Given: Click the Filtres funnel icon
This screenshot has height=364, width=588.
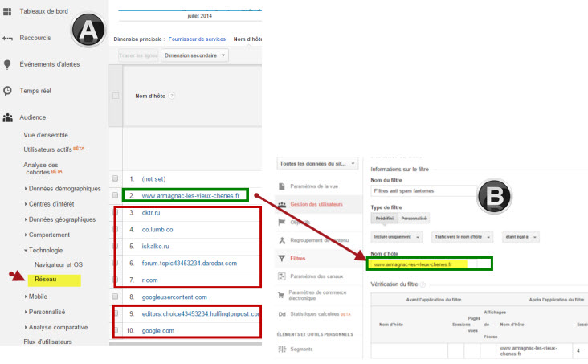Looking at the screenshot, I should click(282, 258).
